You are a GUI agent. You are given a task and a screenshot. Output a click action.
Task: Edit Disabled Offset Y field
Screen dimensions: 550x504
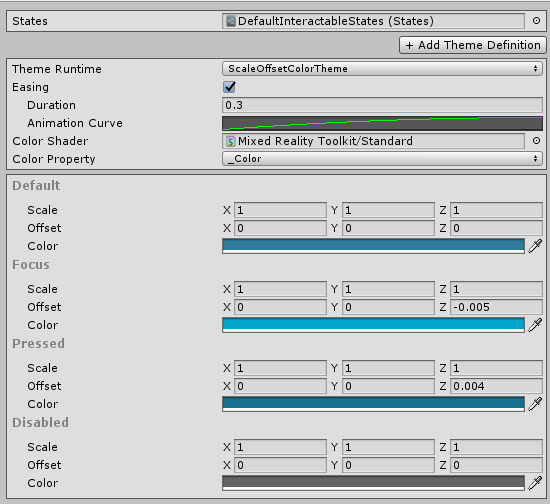(x=388, y=465)
